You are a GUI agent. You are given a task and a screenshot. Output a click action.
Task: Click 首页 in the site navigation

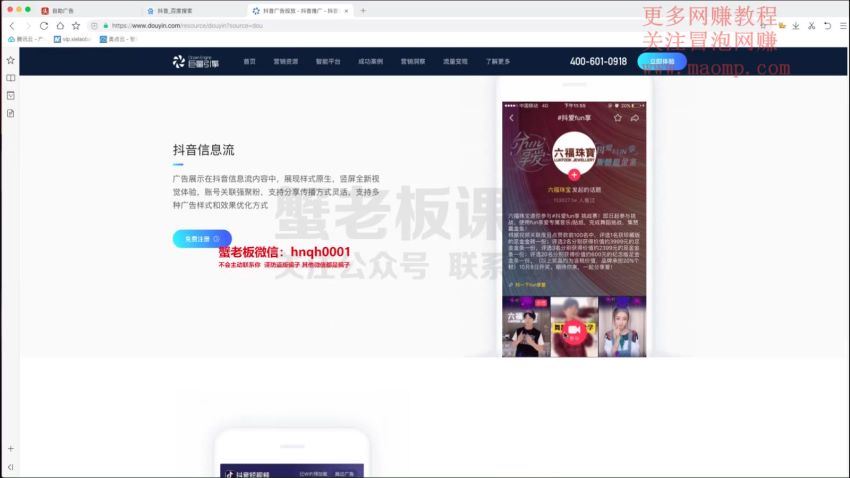tap(249, 61)
